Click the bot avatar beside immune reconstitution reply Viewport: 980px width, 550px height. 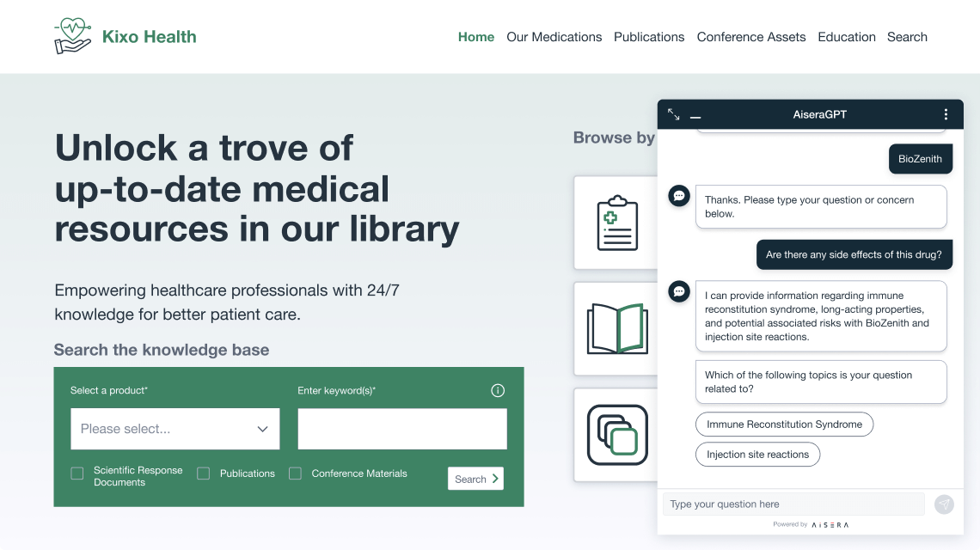click(679, 291)
